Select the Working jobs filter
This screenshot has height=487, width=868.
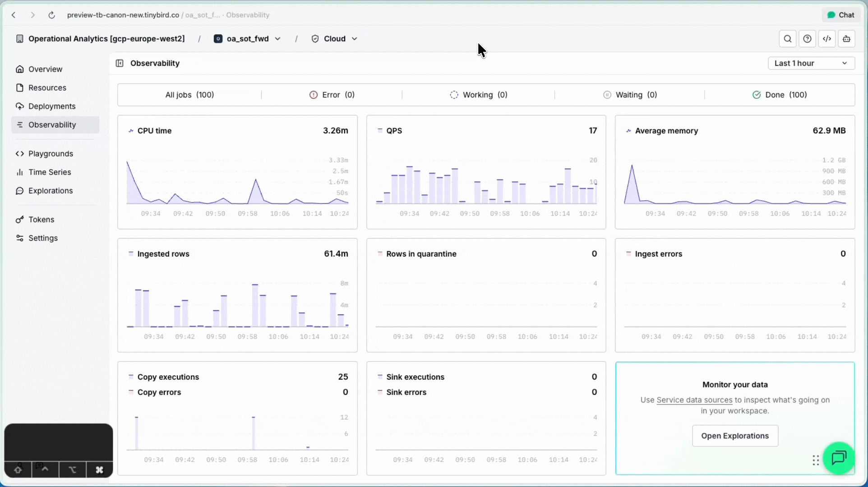point(479,95)
